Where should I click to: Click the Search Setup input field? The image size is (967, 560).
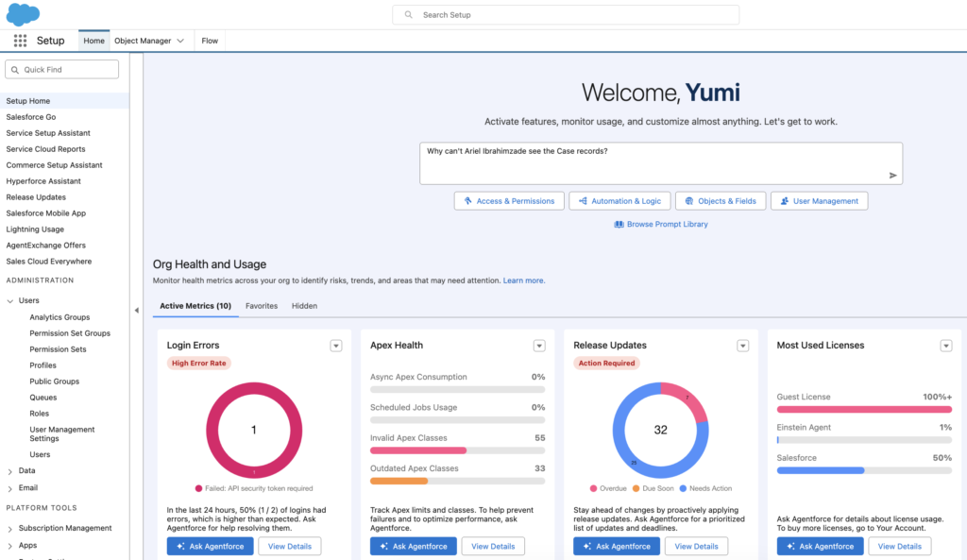coord(566,15)
